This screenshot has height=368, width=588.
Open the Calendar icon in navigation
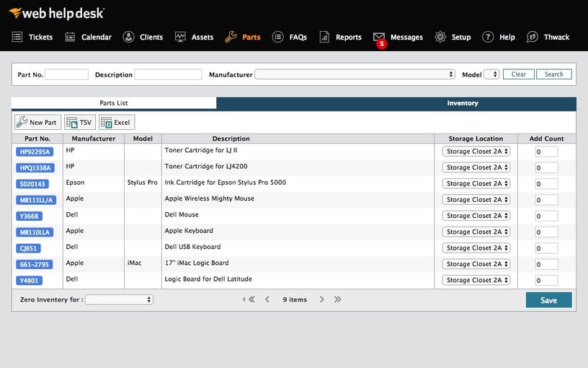[x=70, y=37]
